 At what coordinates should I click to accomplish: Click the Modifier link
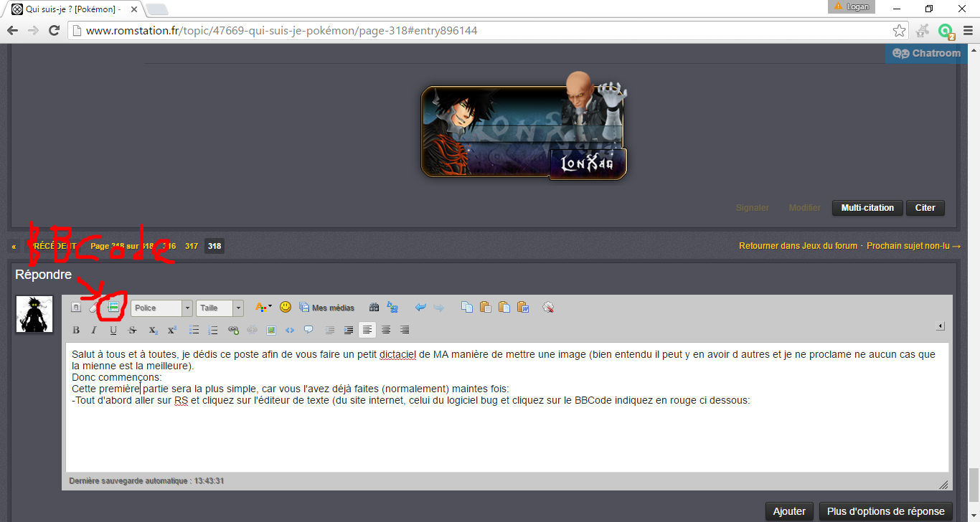805,208
